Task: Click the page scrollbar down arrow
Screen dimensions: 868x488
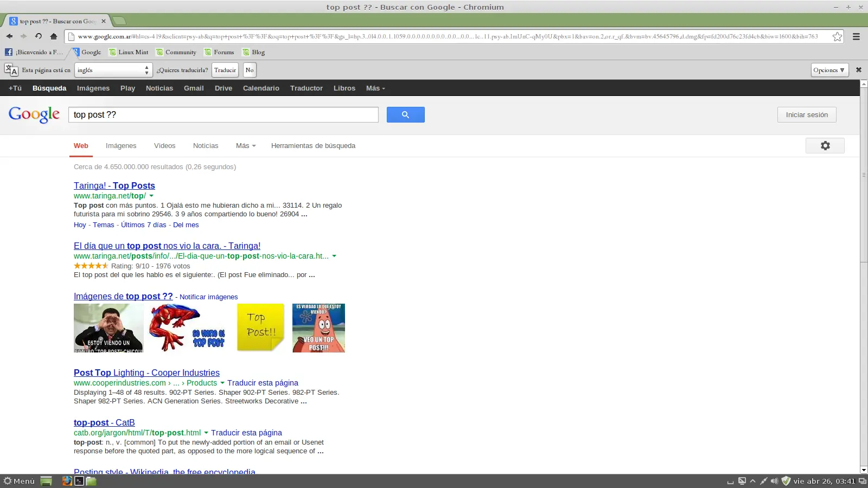Action: point(864,470)
